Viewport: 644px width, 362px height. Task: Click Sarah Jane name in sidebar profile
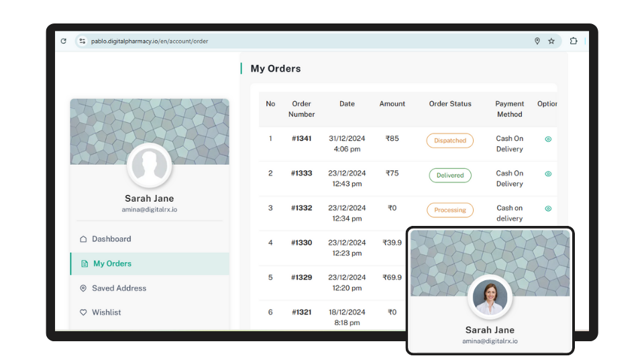coord(150,198)
